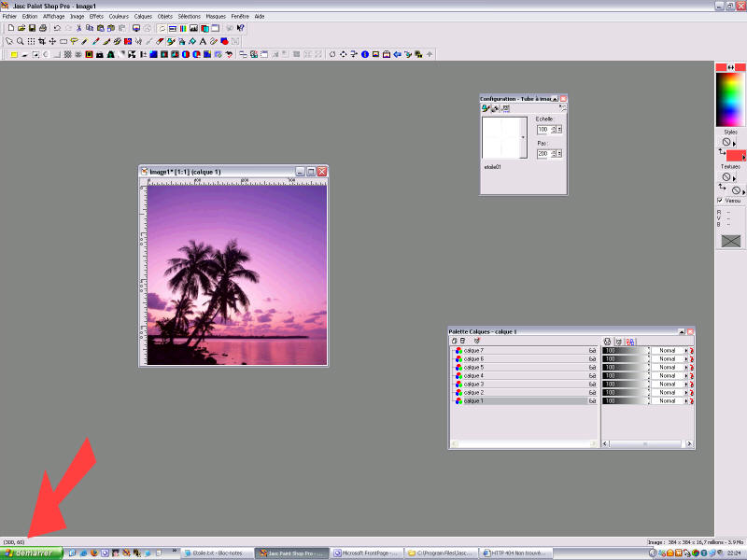Toggle visibility glasses for calque 7
The width and height of the screenshot is (747, 560).
point(592,351)
